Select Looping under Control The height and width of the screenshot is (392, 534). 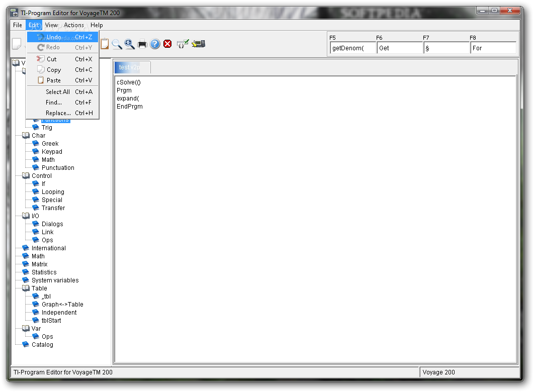click(x=53, y=192)
